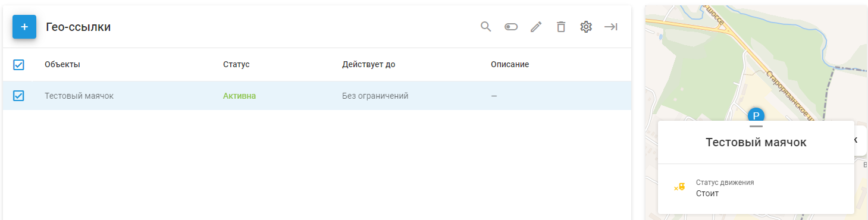Sort by Статус column header
Viewport: 868px width, 220px height.
click(x=236, y=64)
